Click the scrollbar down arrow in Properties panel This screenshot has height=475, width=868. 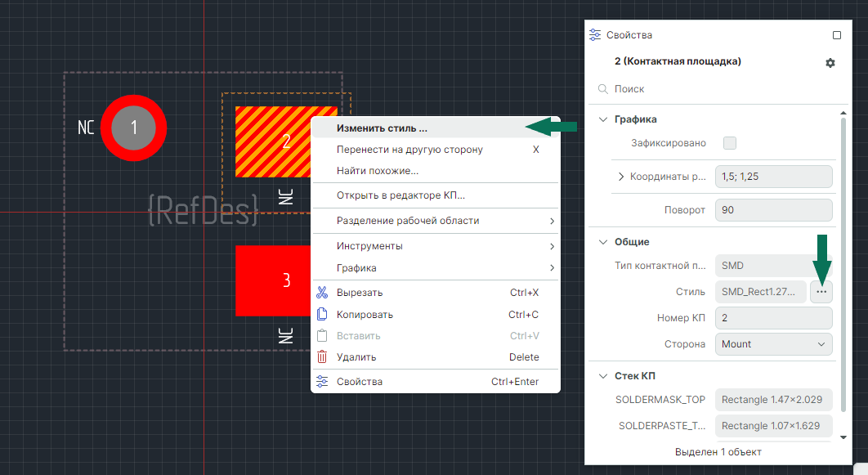click(843, 437)
